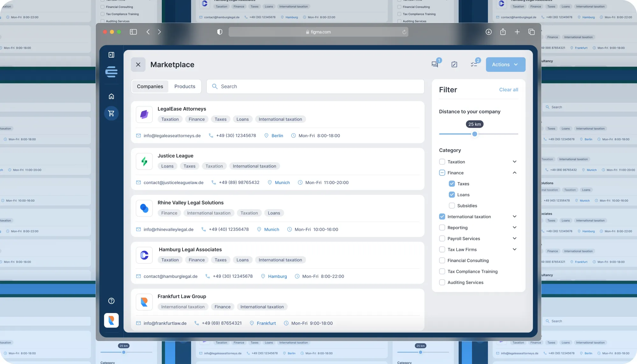Uncheck the Taxes checkbox
The image size is (637, 364).
click(452, 184)
